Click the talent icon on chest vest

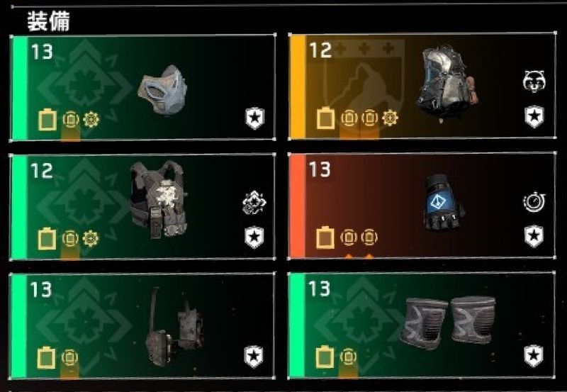click(x=254, y=203)
